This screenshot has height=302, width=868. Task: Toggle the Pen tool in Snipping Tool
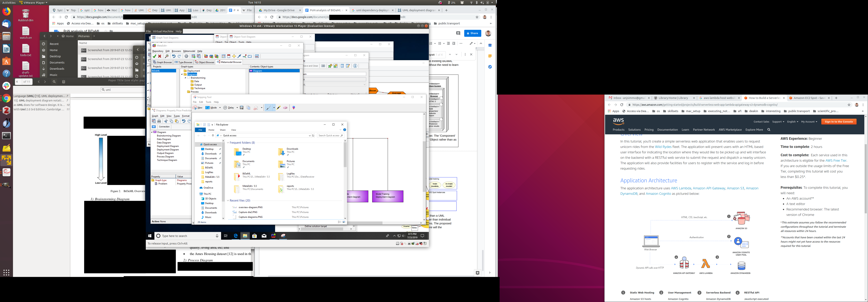pyautogui.click(x=268, y=108)
